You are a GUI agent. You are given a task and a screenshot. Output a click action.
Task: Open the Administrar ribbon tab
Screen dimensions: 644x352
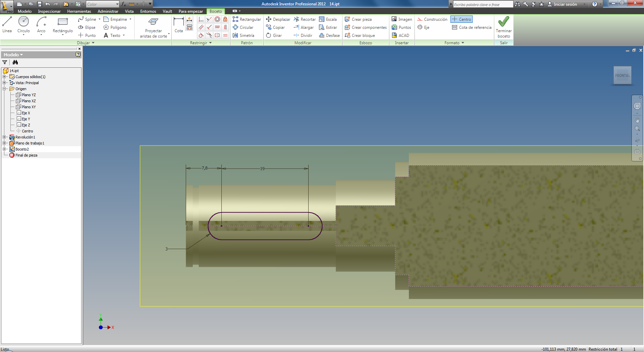[x=108, y=11]
